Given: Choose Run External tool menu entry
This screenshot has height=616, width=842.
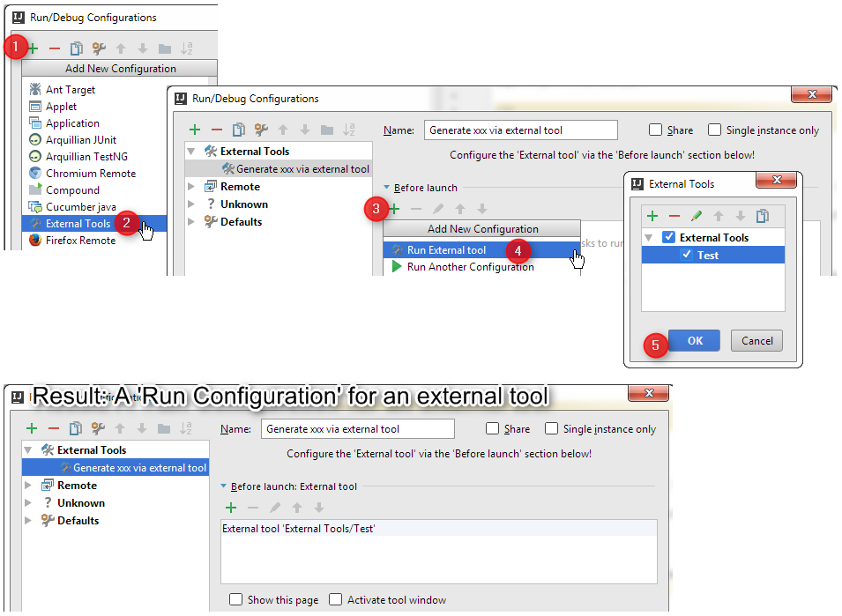Looking at the screenshot, I should (481, 250).
